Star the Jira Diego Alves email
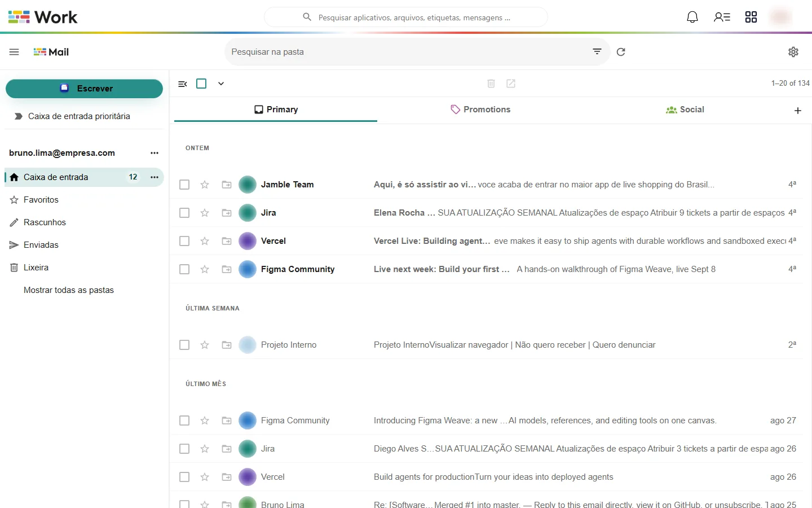 (x=205, y=449)
